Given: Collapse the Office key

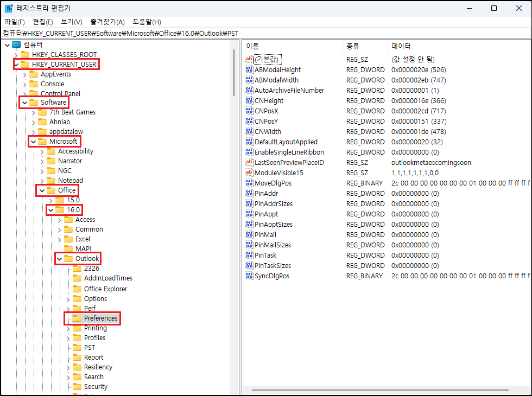Looking at the screenshot, I should point(42,190).
